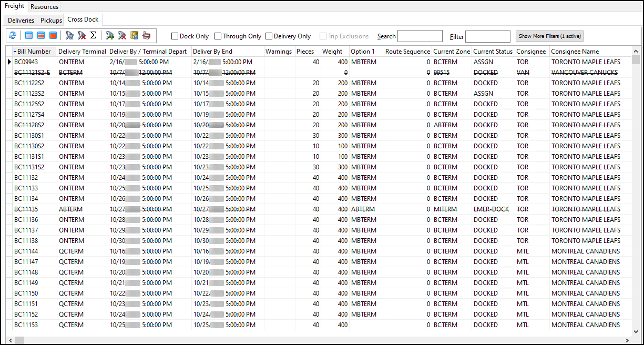Sort by the Bill Number column header
The image size is (644, 345).
coord(32,51)
